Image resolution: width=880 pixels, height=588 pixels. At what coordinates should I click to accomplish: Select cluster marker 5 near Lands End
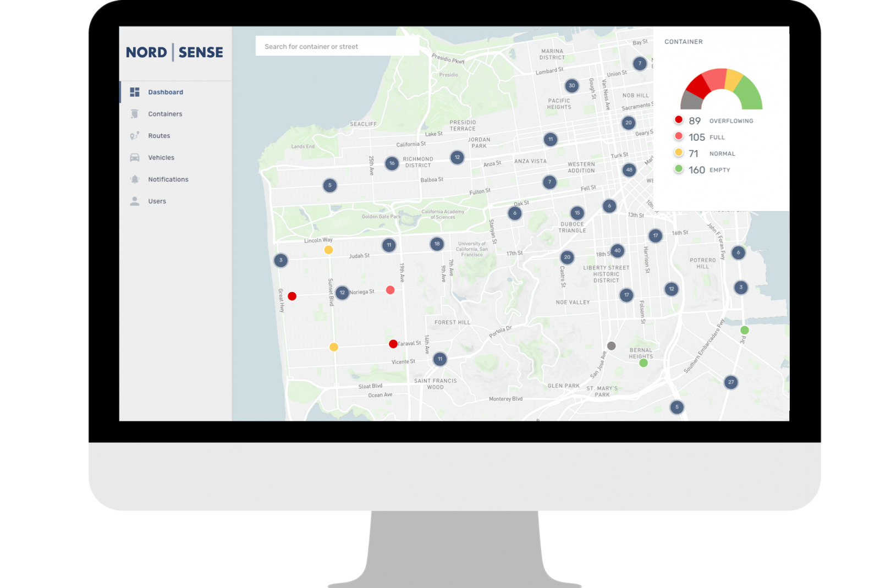point(330,185)
